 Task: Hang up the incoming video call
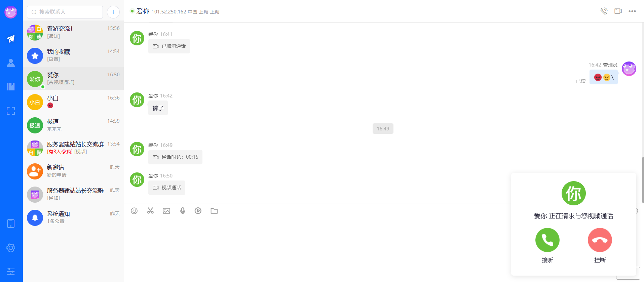pyautogui.click(x=600, y=240)
